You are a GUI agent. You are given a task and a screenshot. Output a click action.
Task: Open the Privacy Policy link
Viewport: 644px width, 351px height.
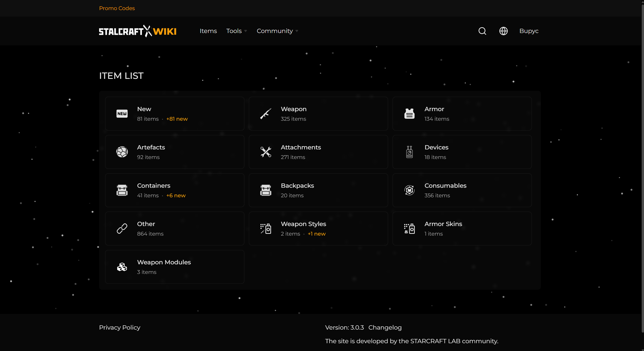coord(120,327)
